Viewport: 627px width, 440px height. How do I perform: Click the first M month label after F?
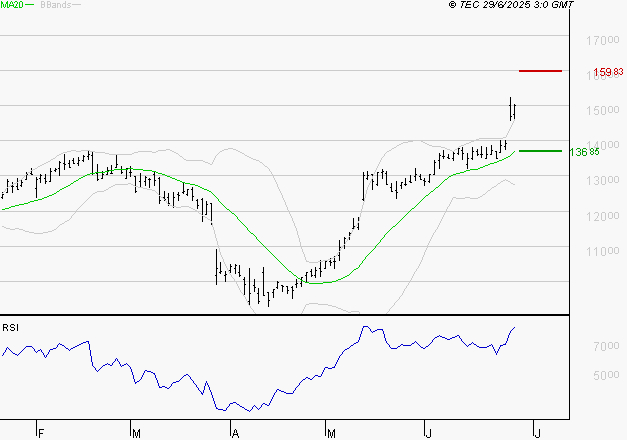pyautogui.click(x=136, y=434)
